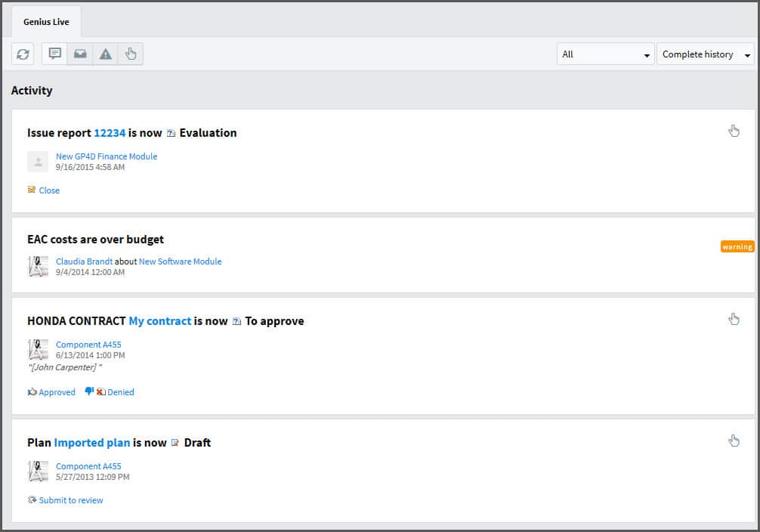Click the hand icon on HONDA CONTRACT card

tap(734, 319)
